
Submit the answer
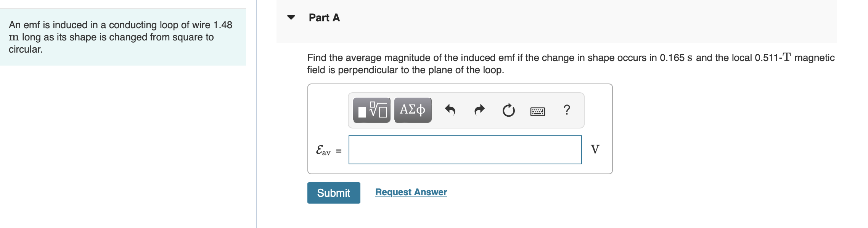coord(333,193)
